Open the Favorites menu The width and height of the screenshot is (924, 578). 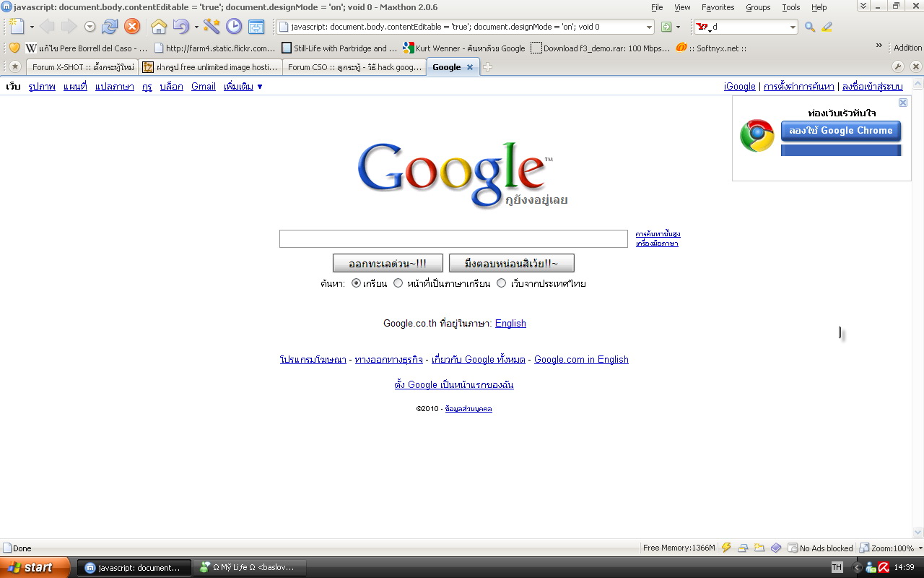coord(718,7)
